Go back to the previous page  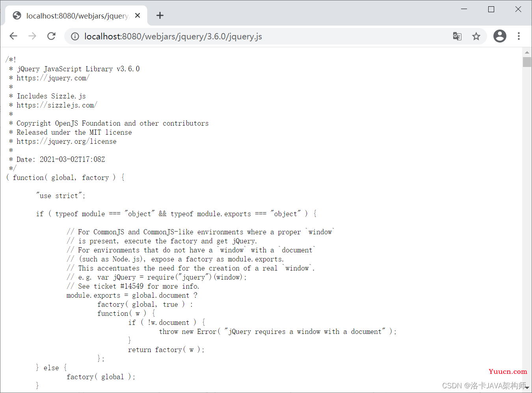(x=13, y=36)
